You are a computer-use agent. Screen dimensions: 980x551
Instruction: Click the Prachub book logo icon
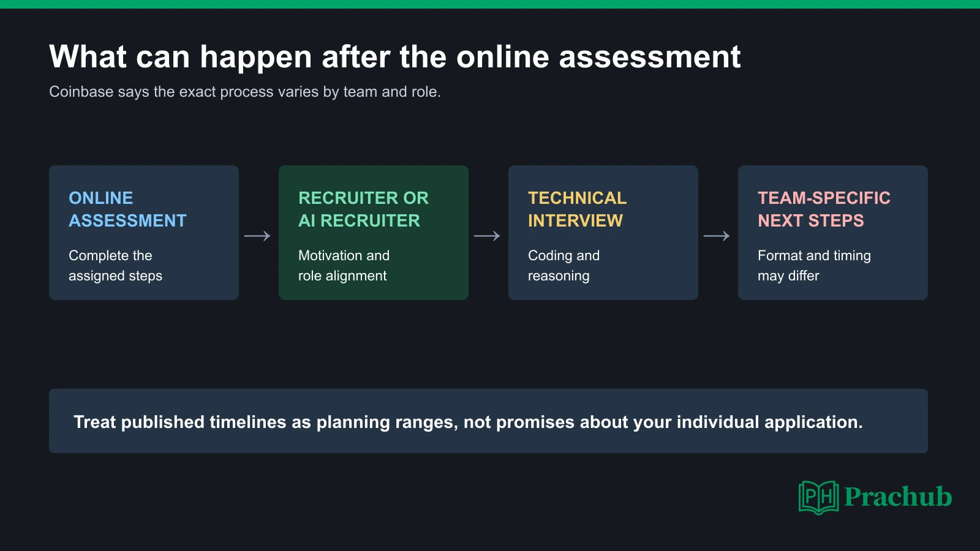pyautogui.click(x=819, y=497)
